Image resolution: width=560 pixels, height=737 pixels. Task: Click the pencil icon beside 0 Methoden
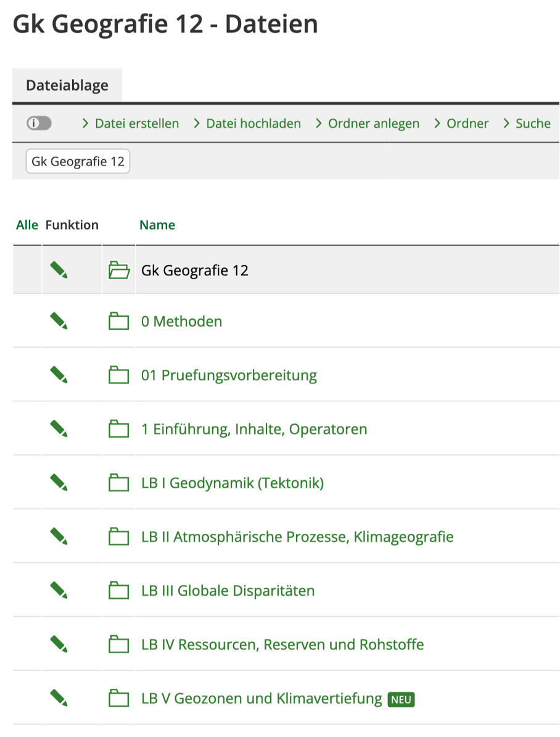pyautogui.click(x=59, y=321)
